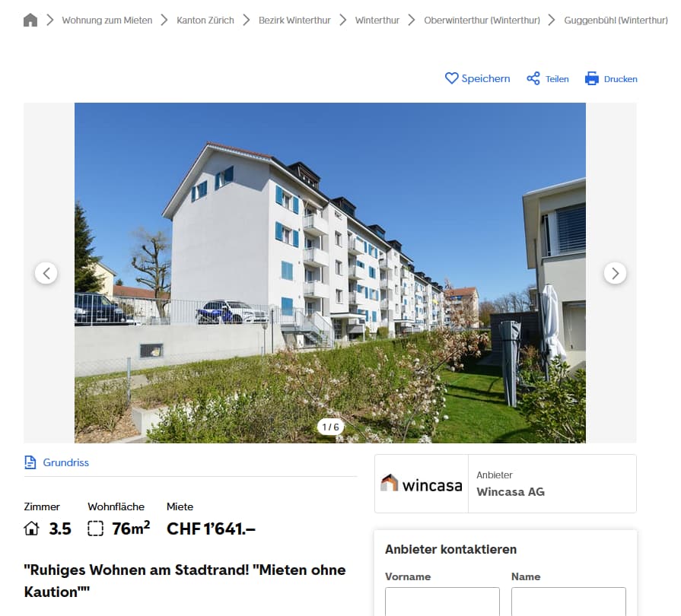Open Kanton Zürich breadcrumb
Screen dimensions: 681x616
[205, 21]
